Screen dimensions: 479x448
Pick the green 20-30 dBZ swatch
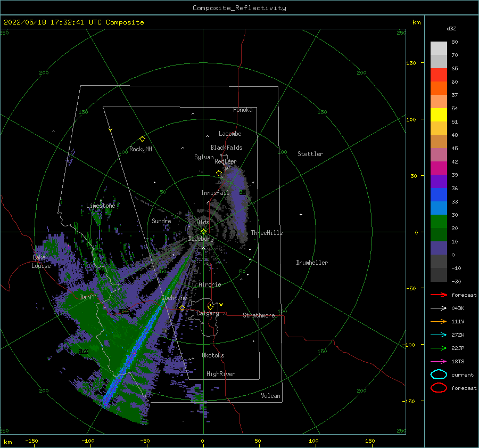[439, 222]
